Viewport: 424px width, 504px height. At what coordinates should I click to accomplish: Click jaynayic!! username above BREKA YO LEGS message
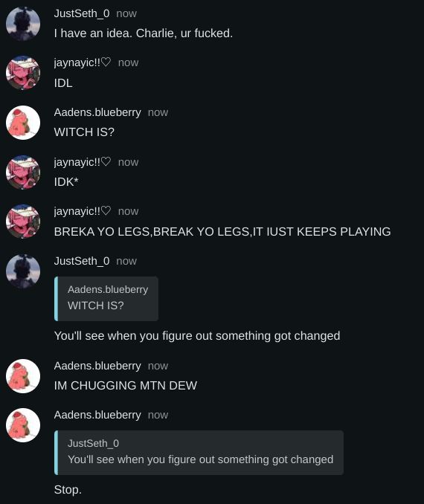tap(83, 211)
